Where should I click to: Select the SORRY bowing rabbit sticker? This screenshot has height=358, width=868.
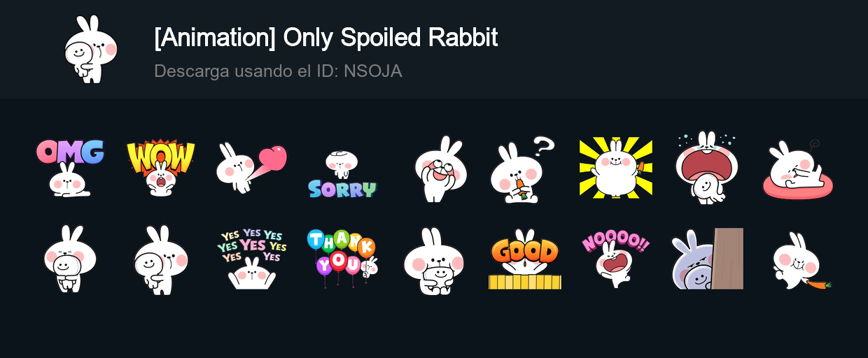342,174
